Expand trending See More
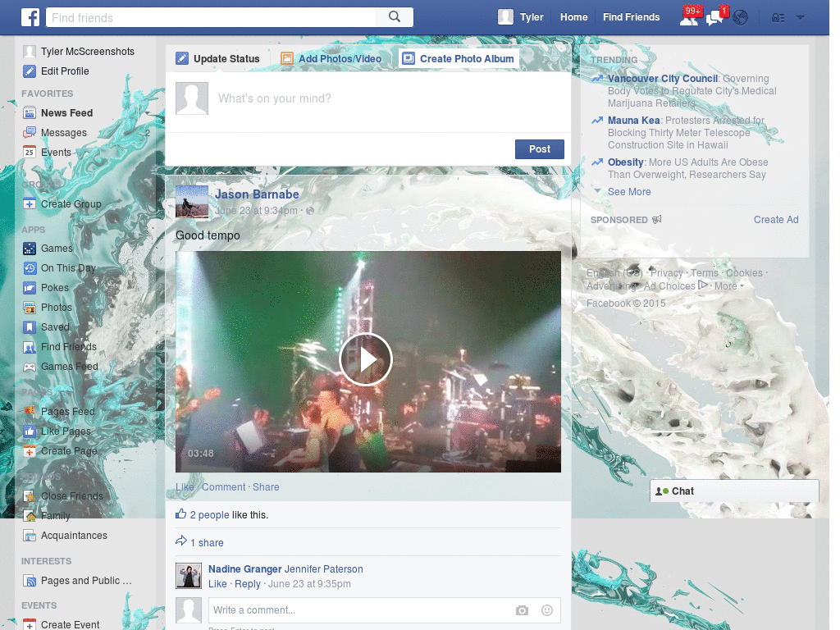 629,192
